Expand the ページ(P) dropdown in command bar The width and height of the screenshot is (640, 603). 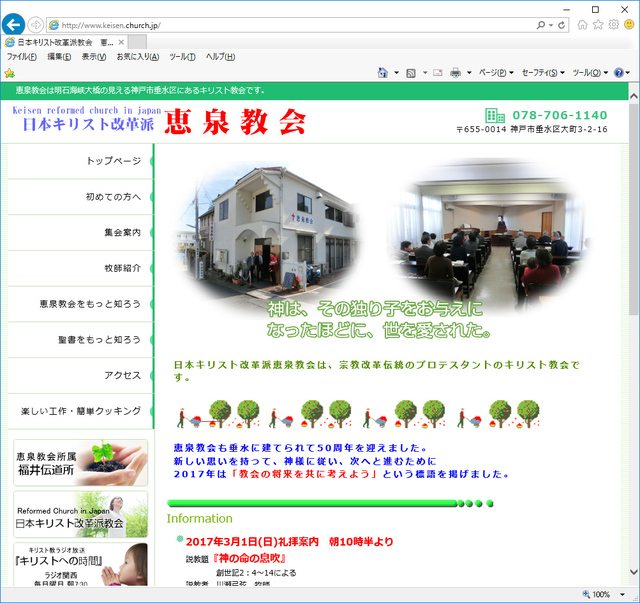(496, 73)
